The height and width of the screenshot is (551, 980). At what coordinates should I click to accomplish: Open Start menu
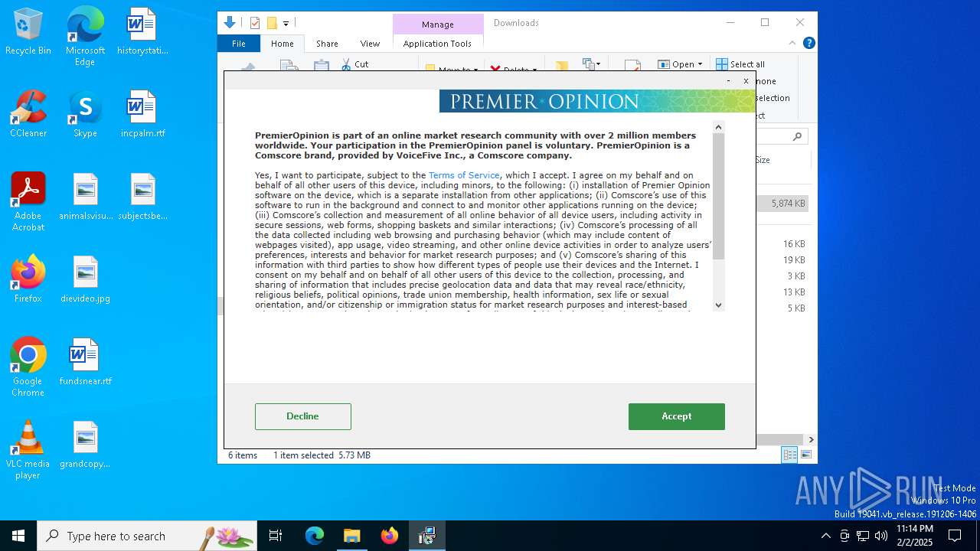tap(18, 536)
